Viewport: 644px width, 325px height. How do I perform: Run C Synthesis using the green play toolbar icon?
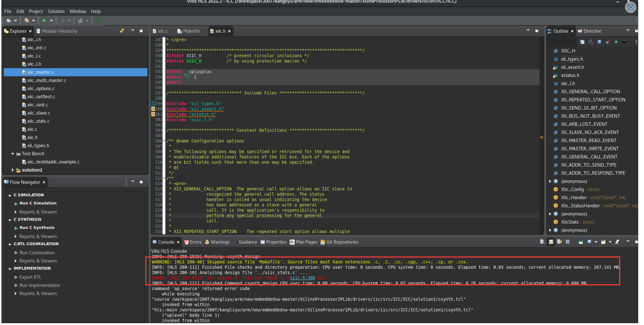44,21
